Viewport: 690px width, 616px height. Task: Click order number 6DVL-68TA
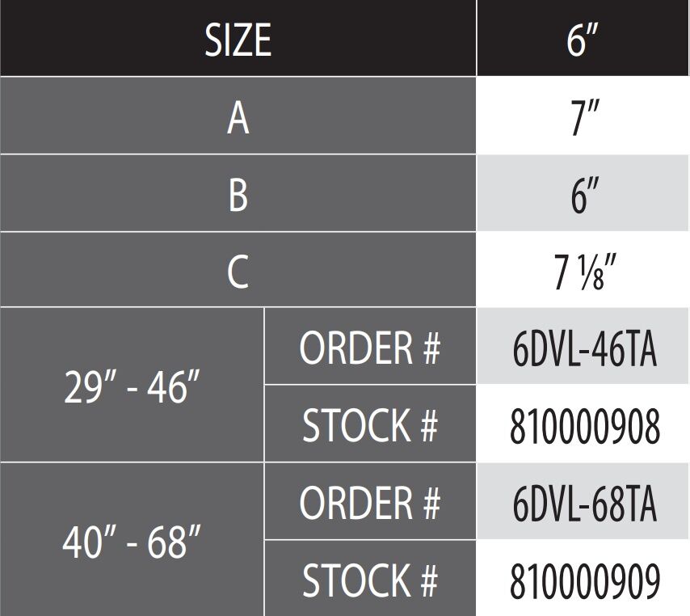tap(583, 503)
